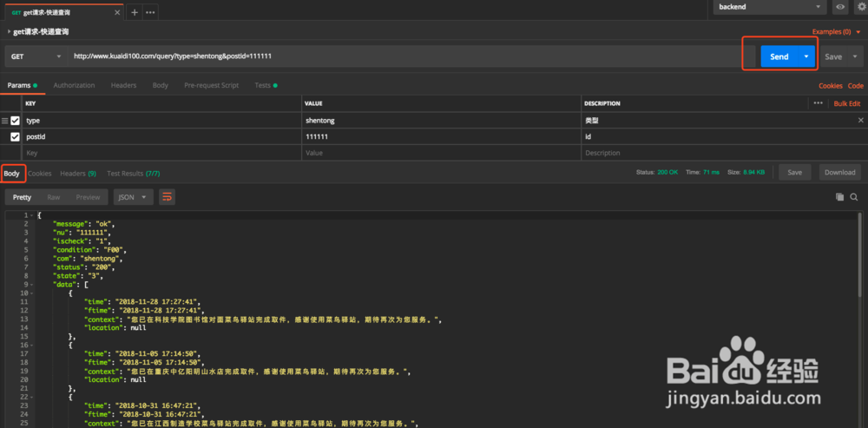The width and height of the screenshot is (868, 428).
Task: Copy response body to clipboard icon
Action: (x=839, y=197)
